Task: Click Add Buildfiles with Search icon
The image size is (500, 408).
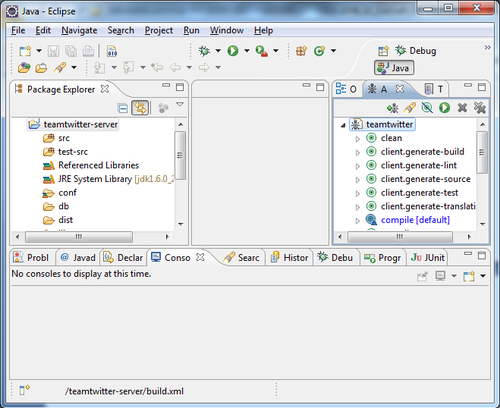Action: [410, 108]
